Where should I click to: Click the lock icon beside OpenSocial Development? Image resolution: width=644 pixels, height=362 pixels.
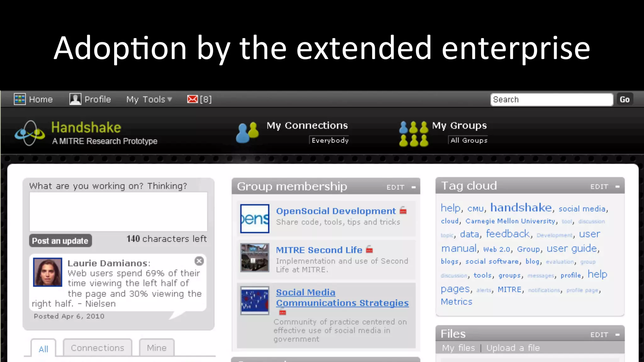[x=403, y=210]
